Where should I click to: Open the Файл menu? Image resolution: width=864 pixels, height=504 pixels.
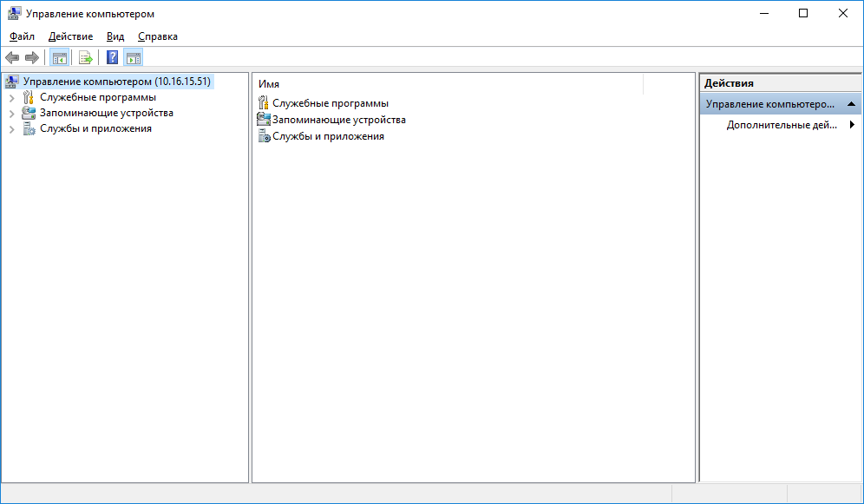pos(22,36)
